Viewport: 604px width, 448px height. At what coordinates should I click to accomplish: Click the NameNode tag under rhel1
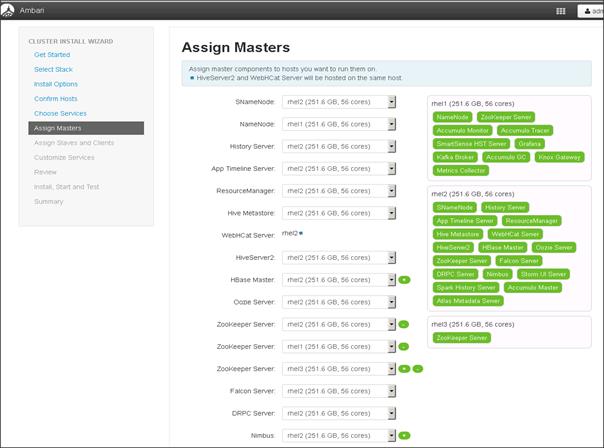click(452, 117)
